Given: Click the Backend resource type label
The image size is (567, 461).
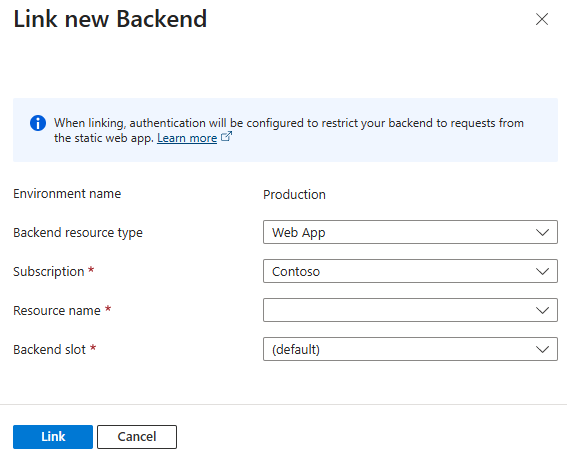Looking at the screenshot, I should [78, 233].
